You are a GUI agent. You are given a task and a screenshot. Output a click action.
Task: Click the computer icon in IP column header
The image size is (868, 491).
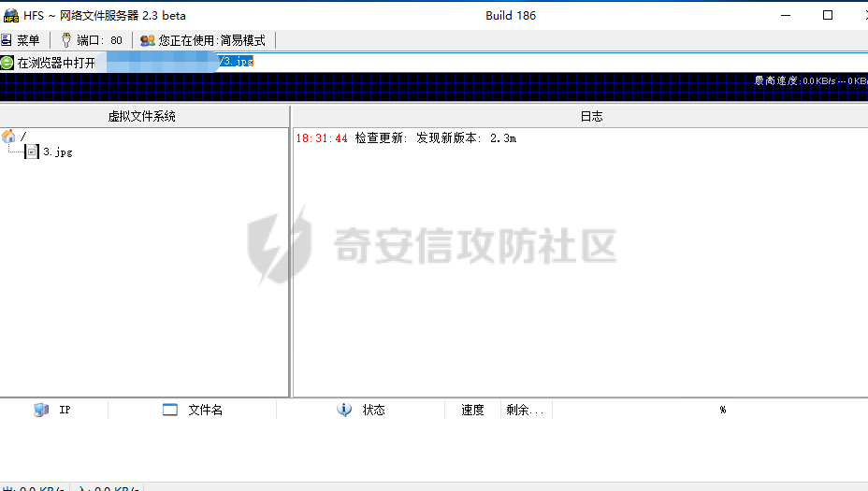[41, 410]
